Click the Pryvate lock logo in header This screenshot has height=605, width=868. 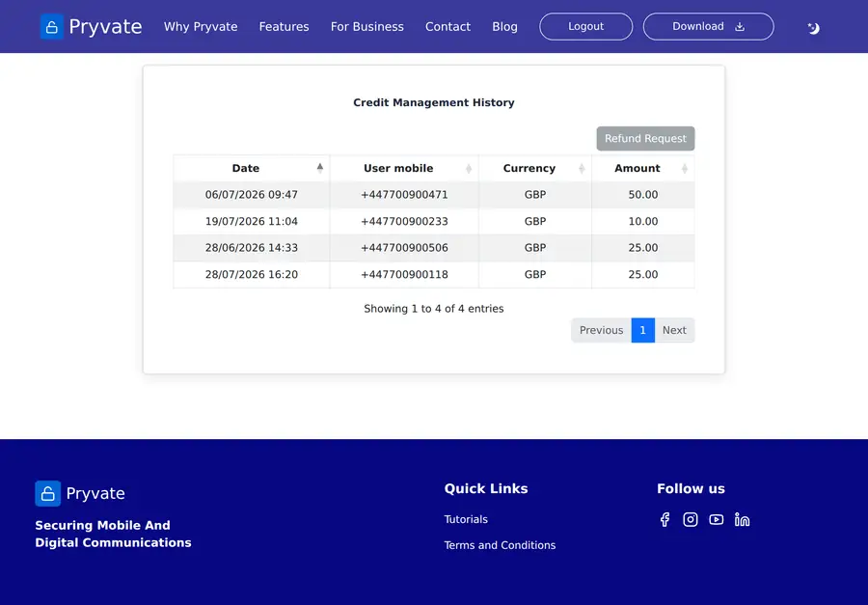(51, 27)
